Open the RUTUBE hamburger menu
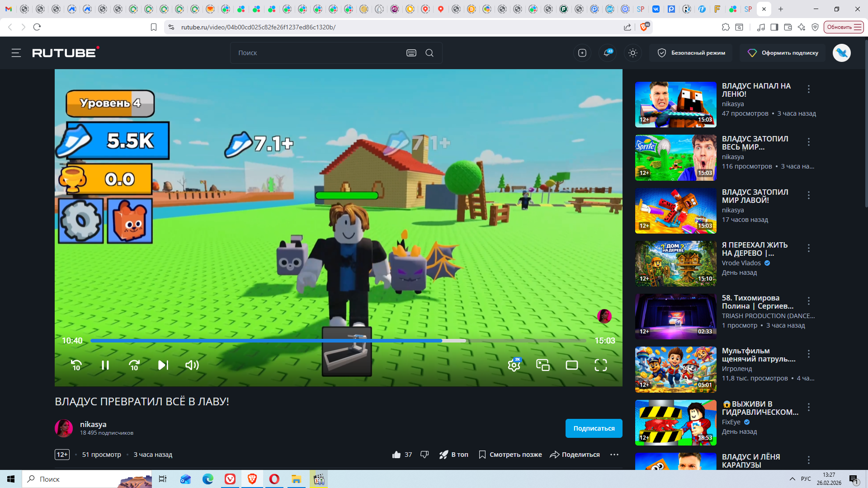This screenshot has height=488, width=868. [16, 53]
